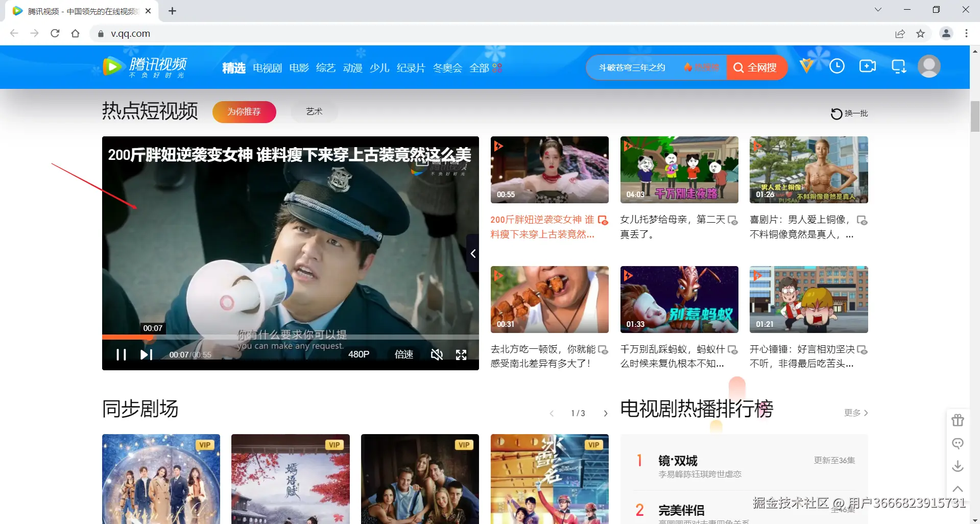Open the 综艺 navigation tab
Viewport: 980px width, 524px height.
click(326, 68)
